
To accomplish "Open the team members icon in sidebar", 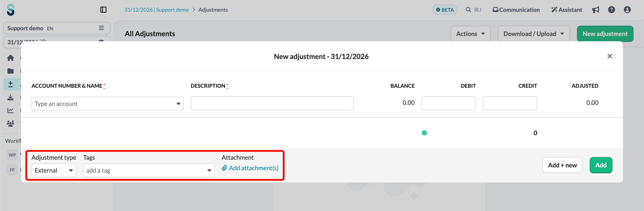I will point(11,123).
